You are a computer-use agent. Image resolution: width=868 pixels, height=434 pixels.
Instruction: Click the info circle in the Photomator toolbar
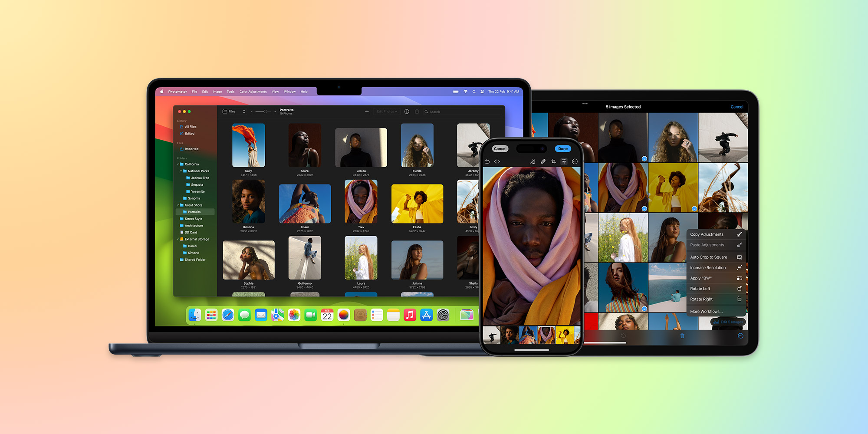[407, 112]
